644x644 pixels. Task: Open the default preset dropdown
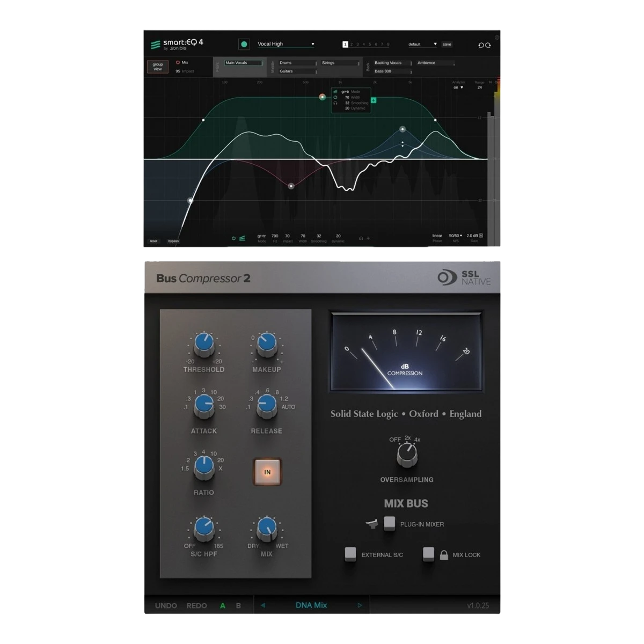(x=422, y=45)
